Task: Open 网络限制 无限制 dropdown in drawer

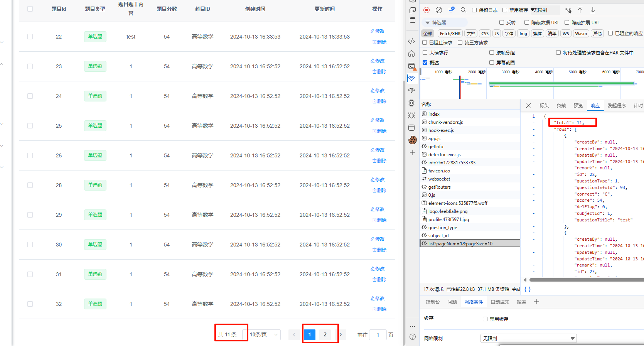Action: pos(528,338)
